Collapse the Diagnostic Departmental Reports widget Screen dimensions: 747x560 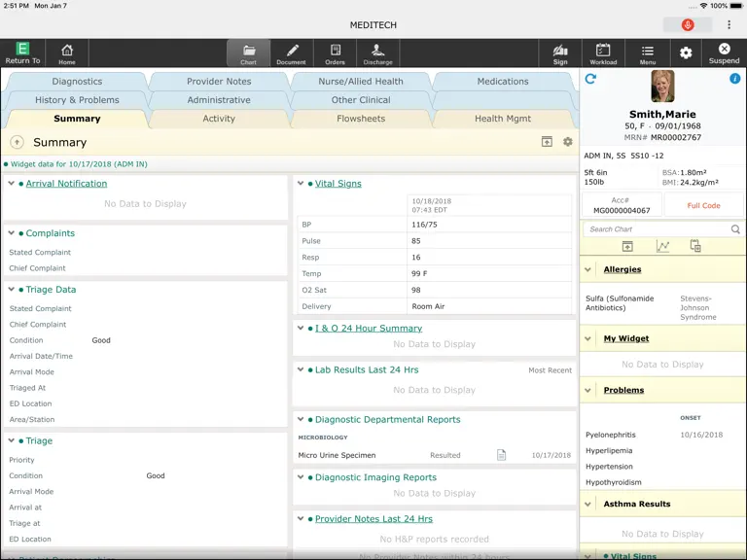(x=301, y=419)
